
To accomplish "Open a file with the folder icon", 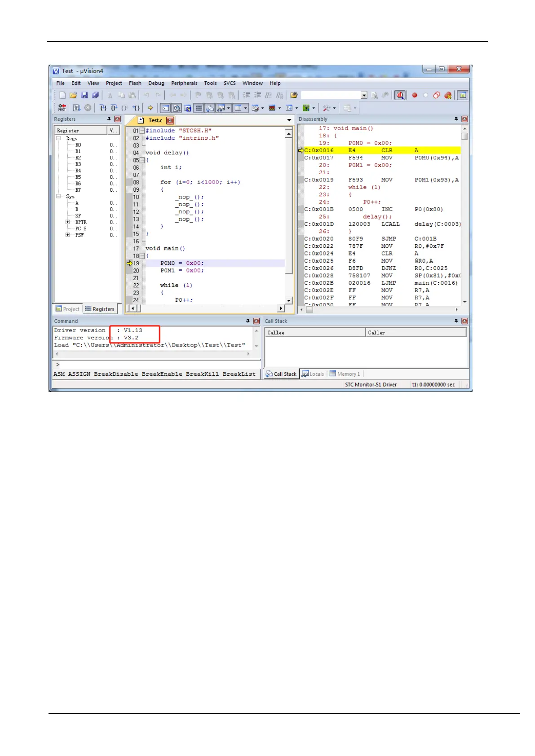I will tap(73, 95).
